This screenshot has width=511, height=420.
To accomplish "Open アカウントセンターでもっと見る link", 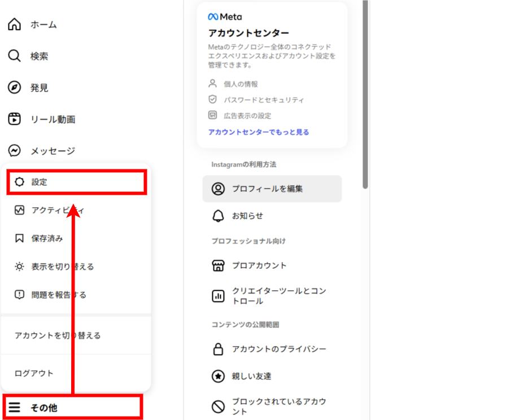I will pyautogui.click(x=259, y=132).
